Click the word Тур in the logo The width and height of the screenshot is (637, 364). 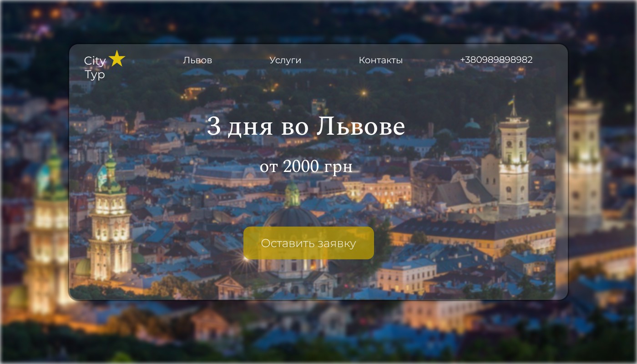pos(95,74)
